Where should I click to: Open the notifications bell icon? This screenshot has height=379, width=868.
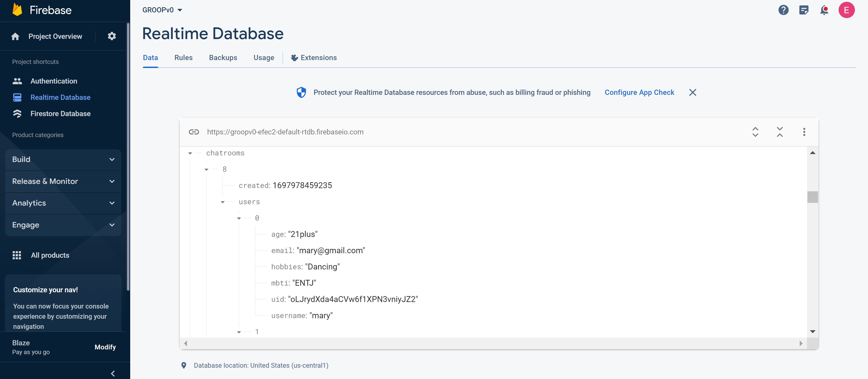coord(824,10)
